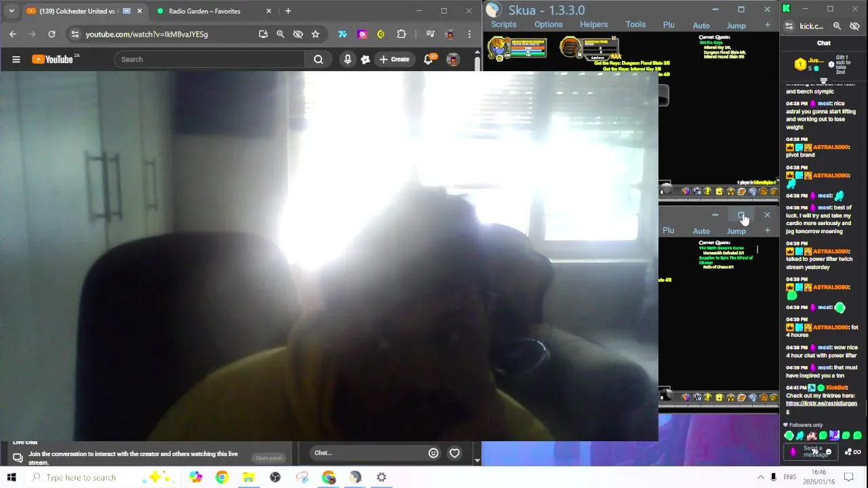Click Auto in second Skua window
The width and height of the screenshot is (868, 488).
click(x=701, y=231)
